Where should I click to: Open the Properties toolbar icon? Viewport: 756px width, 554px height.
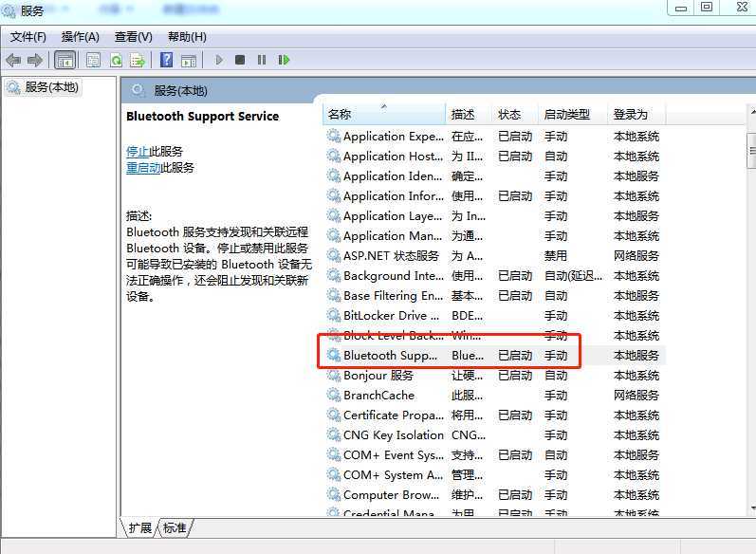(93, 61)
